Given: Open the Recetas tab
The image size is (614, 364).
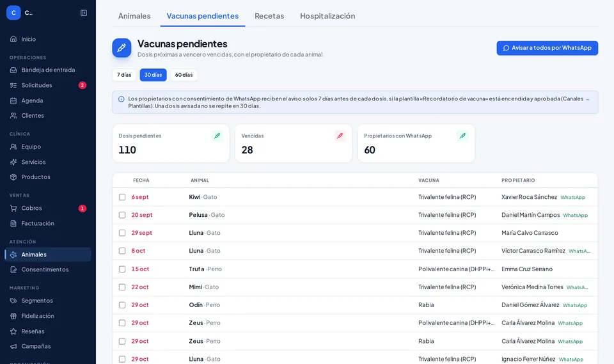Looking at the screenshot, I should click(269, 16).
